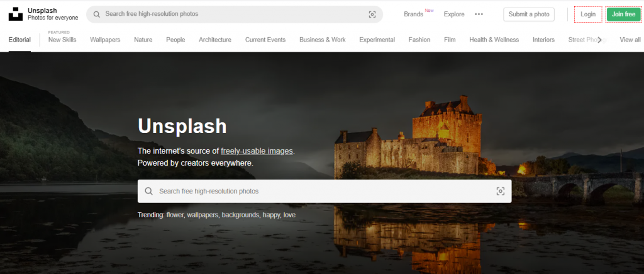This screenshot has height=274, width=644.
Task: Open visual search in top search bar
Action: point(372,14)
